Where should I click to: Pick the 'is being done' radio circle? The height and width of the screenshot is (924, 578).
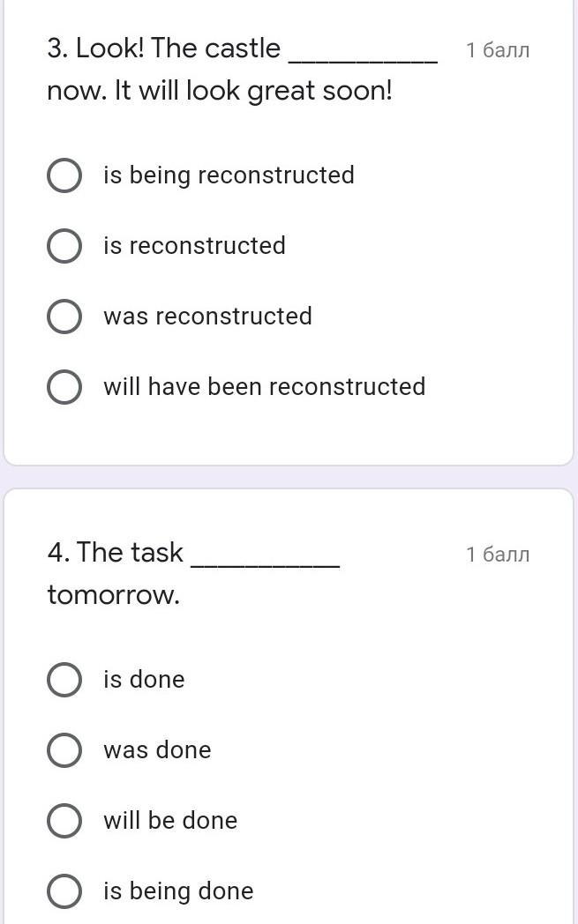(x=64, y=891)
